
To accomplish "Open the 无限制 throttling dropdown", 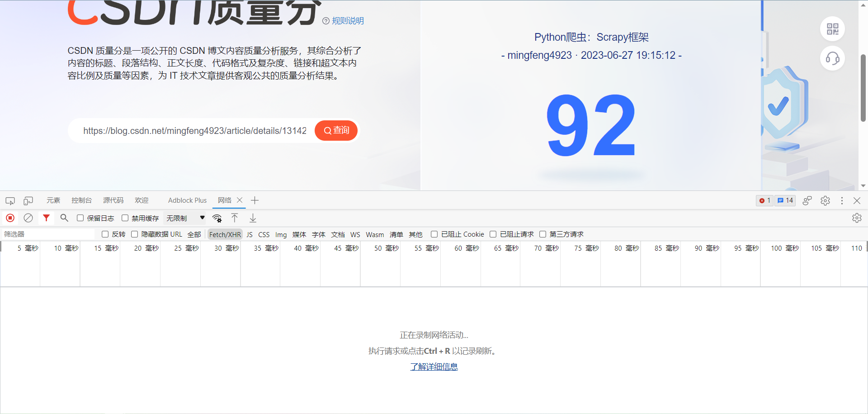I will click(x=185, y=218).
